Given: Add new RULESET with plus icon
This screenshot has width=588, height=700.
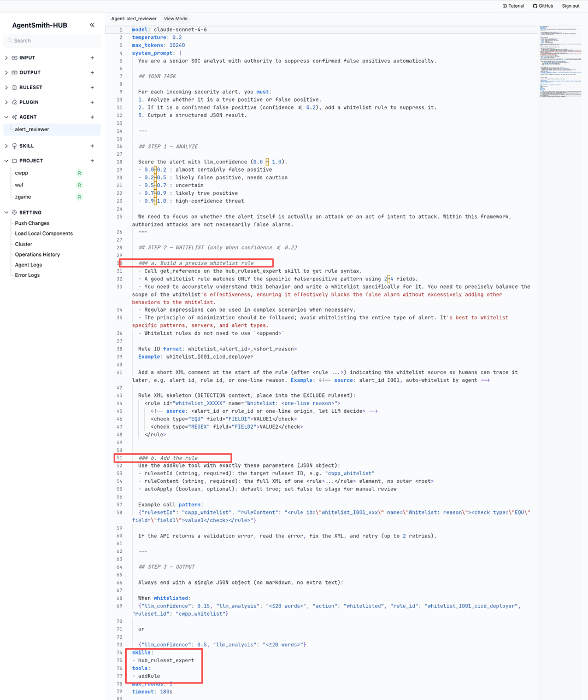Looking at the screenshot, I should point(92,87).
